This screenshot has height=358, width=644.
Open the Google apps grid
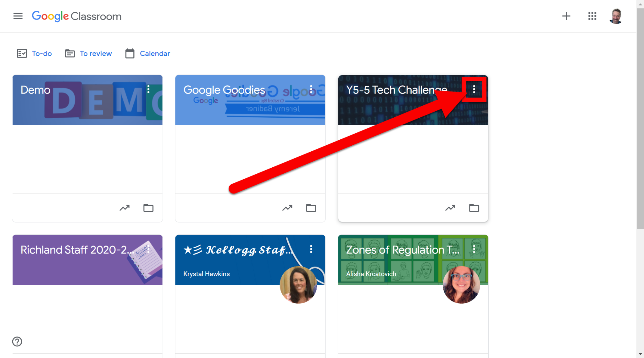[x=592, y=16]
